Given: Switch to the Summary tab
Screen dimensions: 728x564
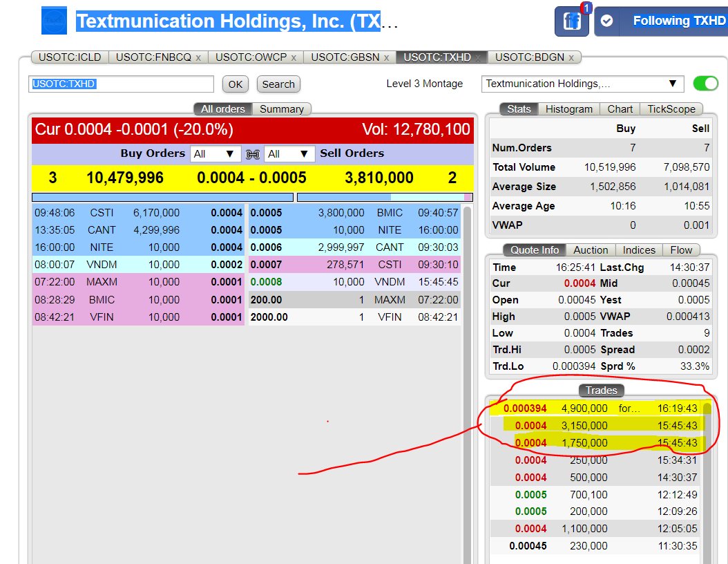Looking at the screenshot, I should [281, 109].
